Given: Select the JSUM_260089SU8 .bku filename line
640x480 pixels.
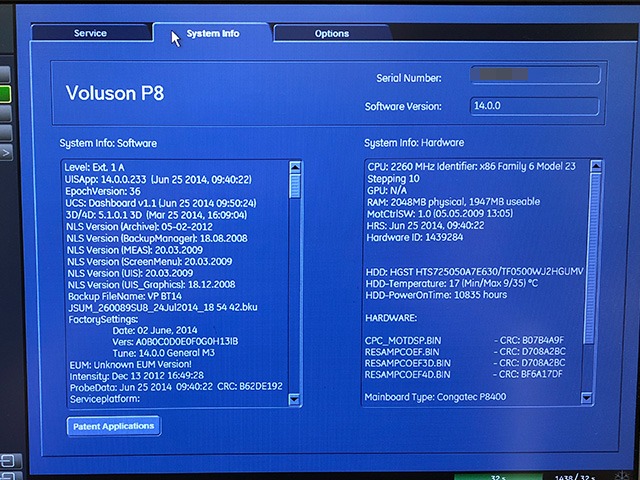Looking at the screenshot, I should 163,307.
